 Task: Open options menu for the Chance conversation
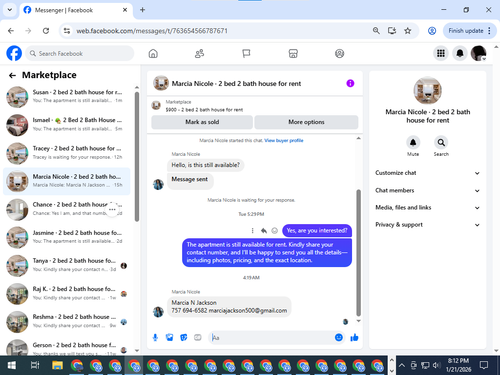pyautogui.click(x=112, y=210)
